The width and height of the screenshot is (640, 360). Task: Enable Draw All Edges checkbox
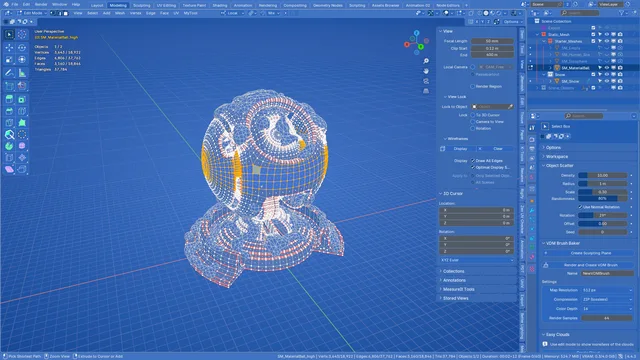pos(473,161)
